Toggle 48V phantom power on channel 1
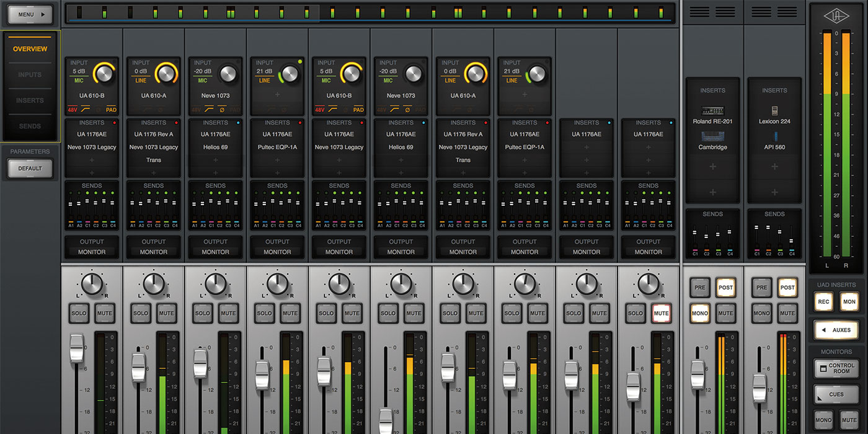Image resolution: width=868 pixels, height=434 pixels. point(72,110)
